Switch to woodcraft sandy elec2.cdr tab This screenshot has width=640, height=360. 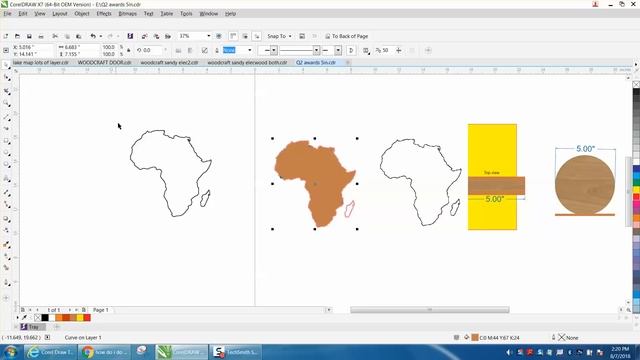pos(169,62)
